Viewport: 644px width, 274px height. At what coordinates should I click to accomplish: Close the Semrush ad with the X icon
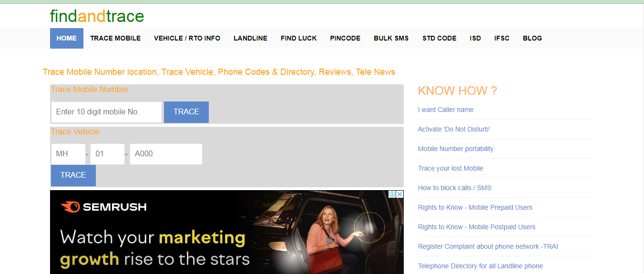click(x=399, y=194)
